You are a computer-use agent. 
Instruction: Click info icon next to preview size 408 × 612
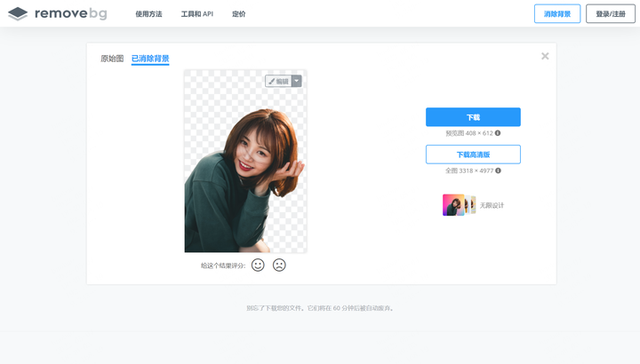498,133
